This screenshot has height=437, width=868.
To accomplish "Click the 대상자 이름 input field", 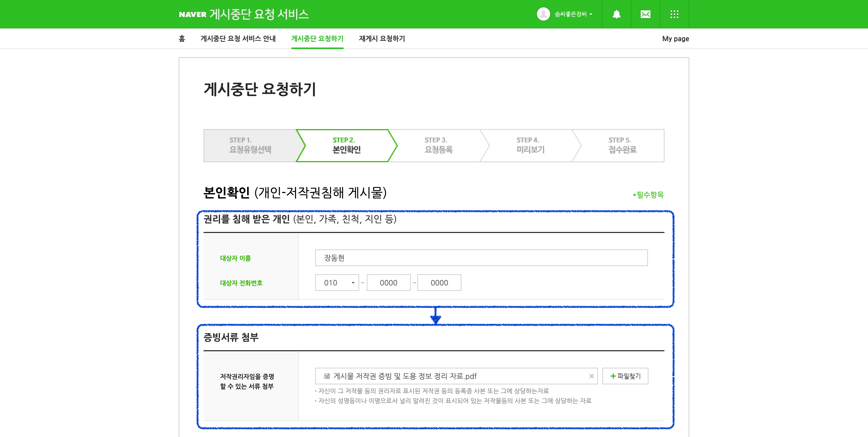I will [x=481, y=258].
